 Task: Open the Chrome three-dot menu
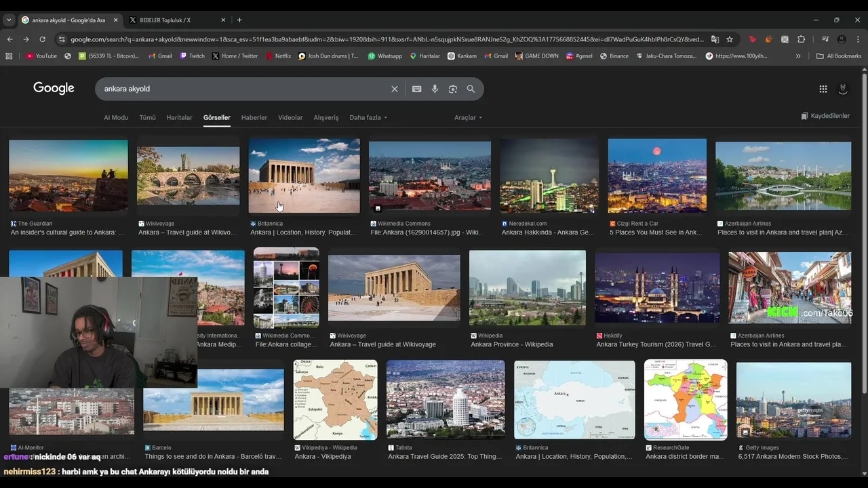[858, 39]
